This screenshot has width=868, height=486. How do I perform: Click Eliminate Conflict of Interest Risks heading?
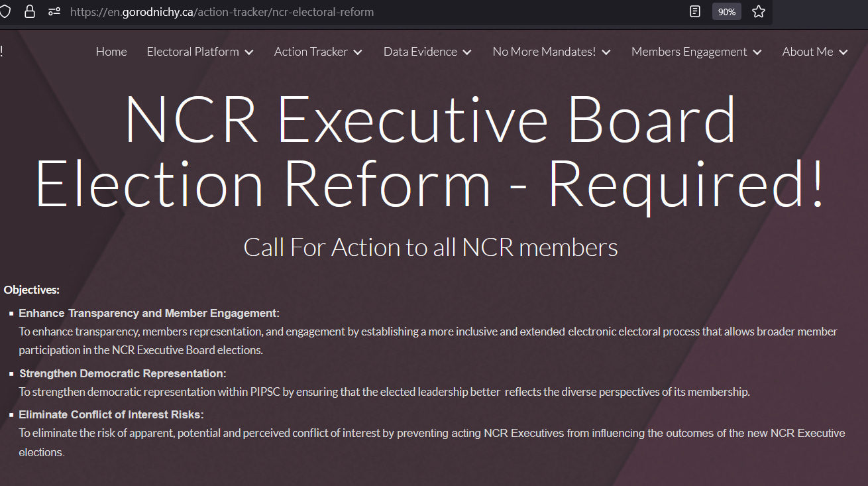click(x=111, y=414)
